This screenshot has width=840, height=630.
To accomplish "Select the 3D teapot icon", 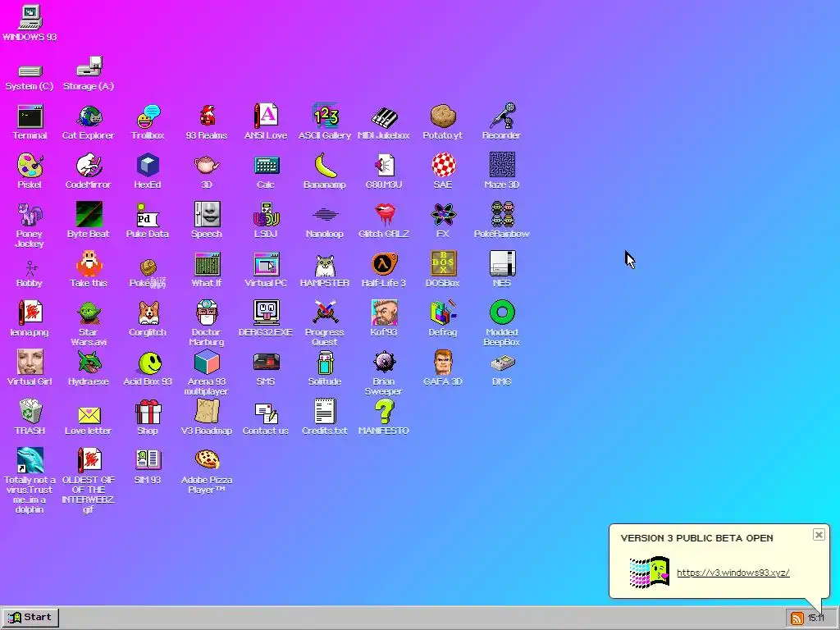I will coord(207,166).
